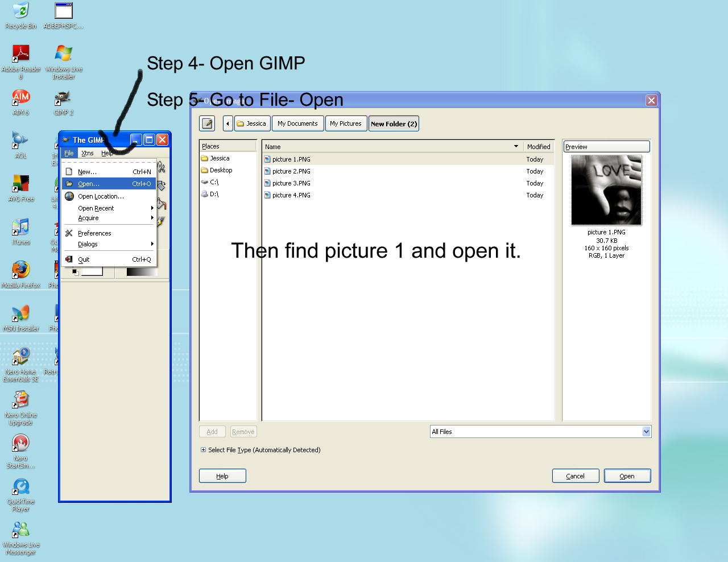This screenshot has width=728, height=562.
Task: Click the Name column sort arrow
Action: [x=516, y=146]
